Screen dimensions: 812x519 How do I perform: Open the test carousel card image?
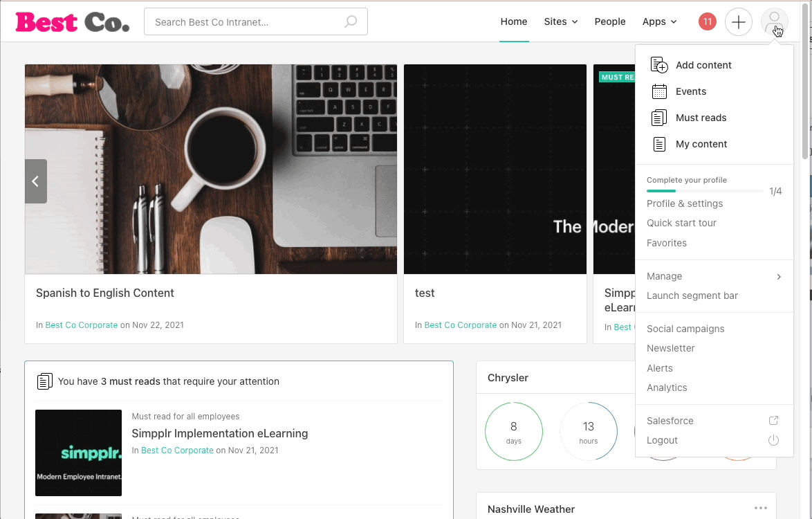(x=495, y=169)
